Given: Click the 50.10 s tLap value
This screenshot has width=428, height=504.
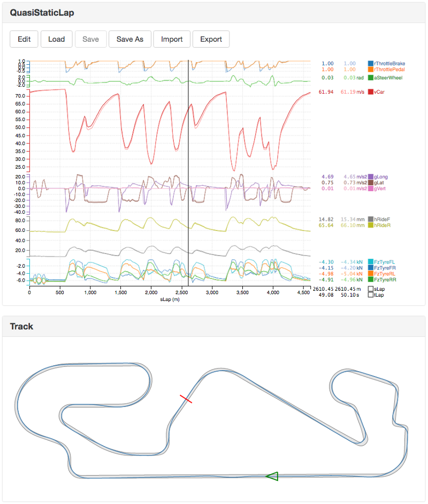Looking at the screenshot, I should pyautogui.click(x=350, y=295).
